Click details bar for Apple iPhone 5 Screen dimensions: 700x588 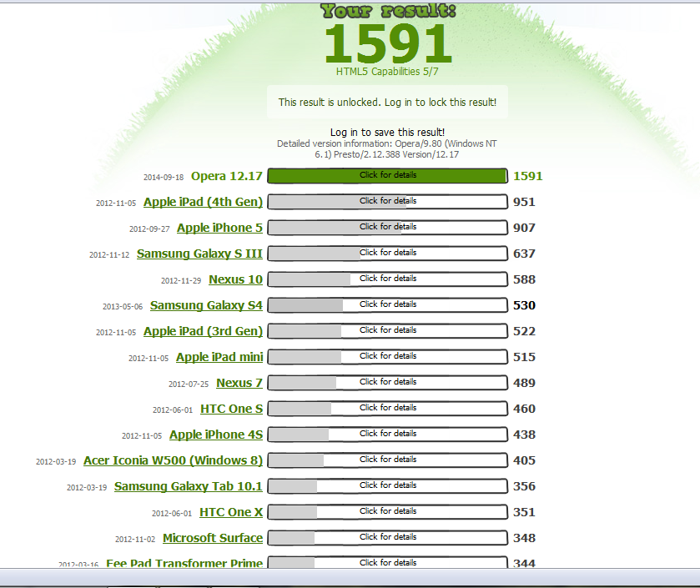(x=387, y=228)
